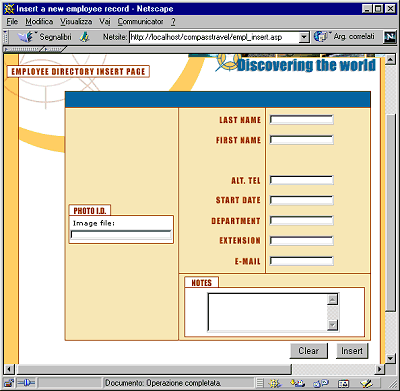Click the online connection status icon

pyautogui.click(x=26, y=383)
